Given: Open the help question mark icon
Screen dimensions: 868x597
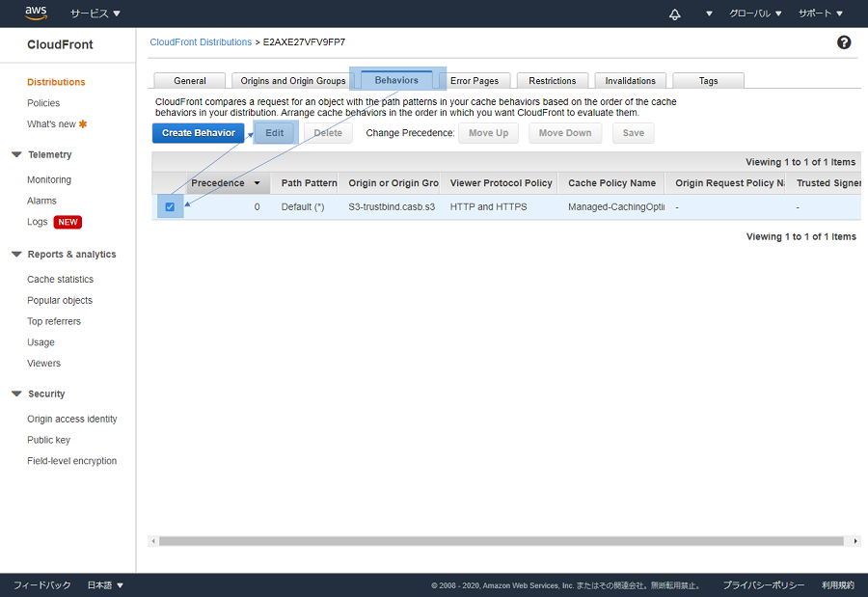Looking at the screenshot, I should point(844,42).
